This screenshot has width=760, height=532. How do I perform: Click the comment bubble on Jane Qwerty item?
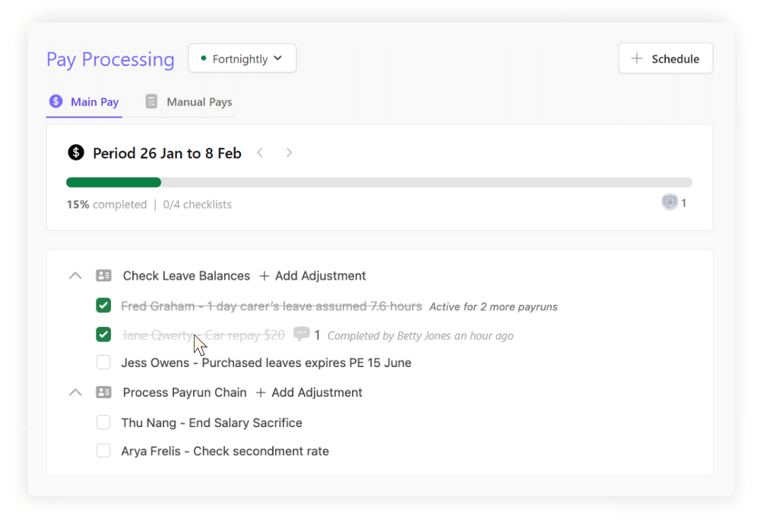click(x=302, y=334)
